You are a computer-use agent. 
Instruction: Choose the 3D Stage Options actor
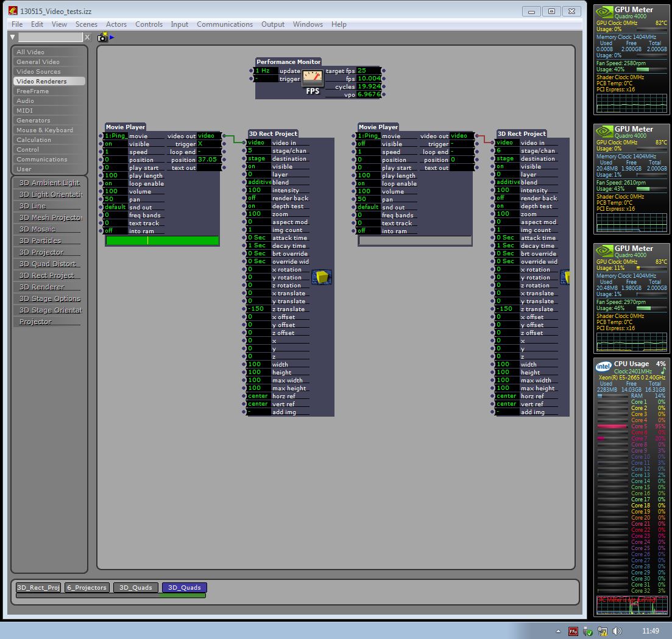click(x=50, y=298)
